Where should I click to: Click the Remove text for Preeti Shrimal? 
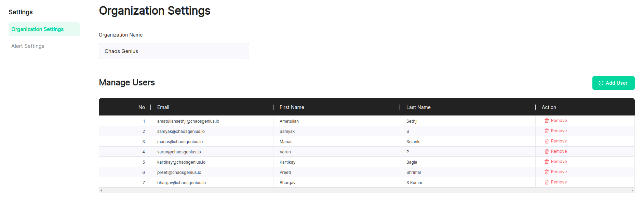[x=559, y=172]
